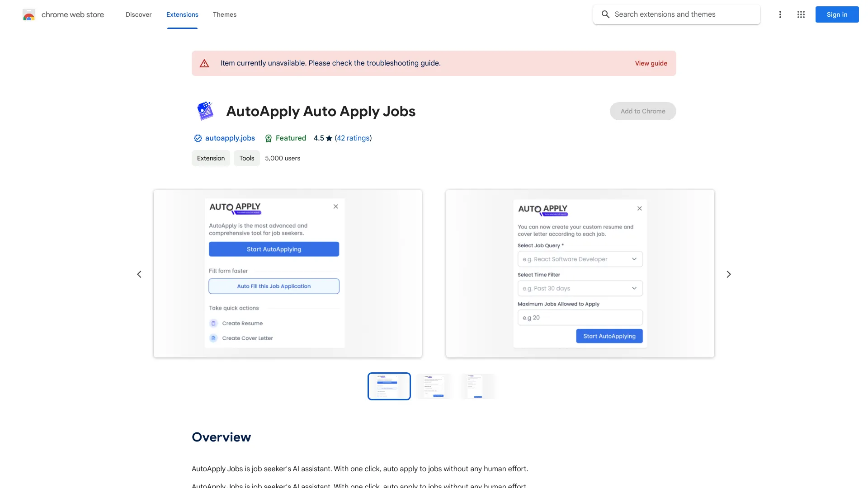Click the warning triangle alert icon
The image size is (868, 488).
(x=204, y=62)
